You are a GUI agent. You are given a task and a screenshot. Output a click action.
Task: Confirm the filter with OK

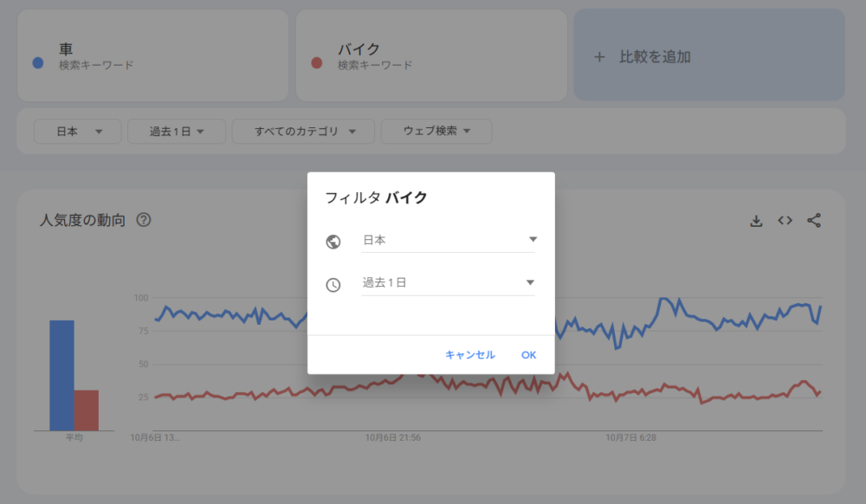click(x=528, y=355)
